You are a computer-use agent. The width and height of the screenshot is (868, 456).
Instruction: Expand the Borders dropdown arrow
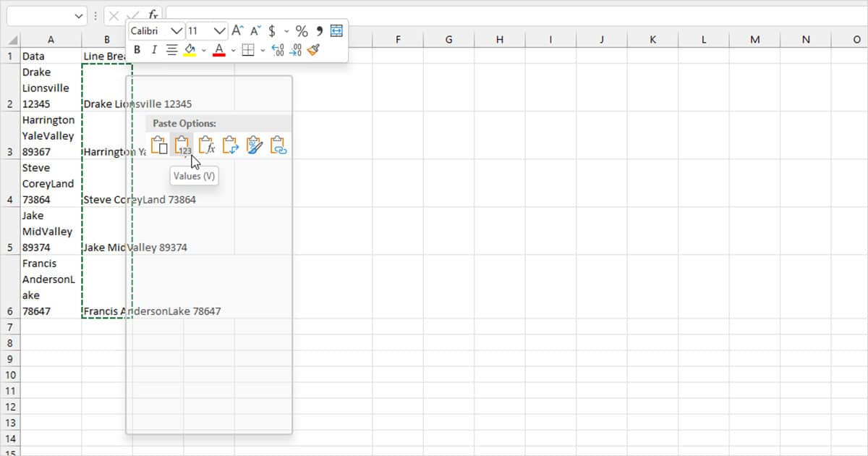pyautogui.click(x=261, y=49)
